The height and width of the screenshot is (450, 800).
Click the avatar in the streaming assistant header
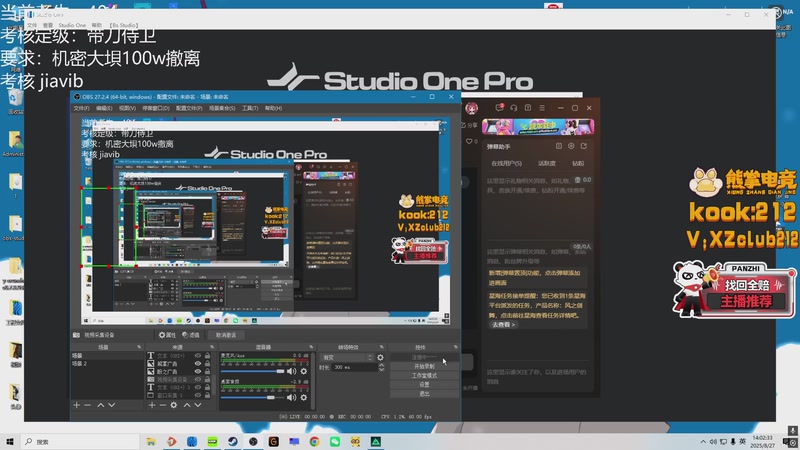pos(471,108)
